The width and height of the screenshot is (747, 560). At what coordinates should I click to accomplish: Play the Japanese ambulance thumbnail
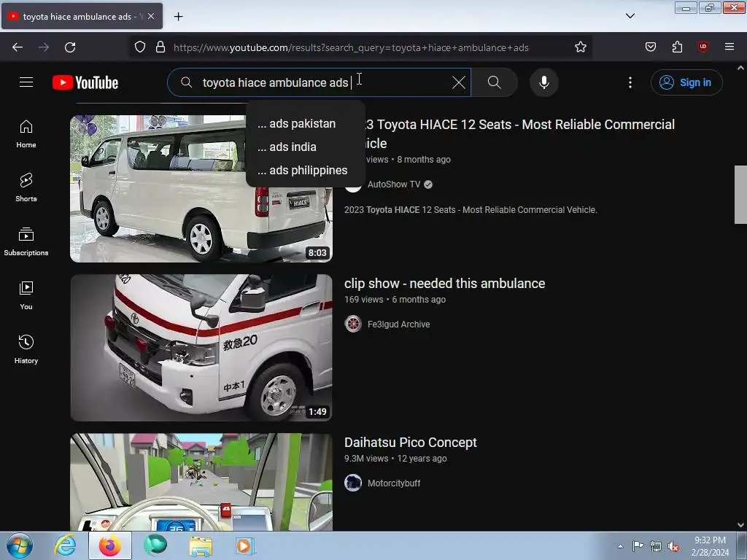click(201, 348)
